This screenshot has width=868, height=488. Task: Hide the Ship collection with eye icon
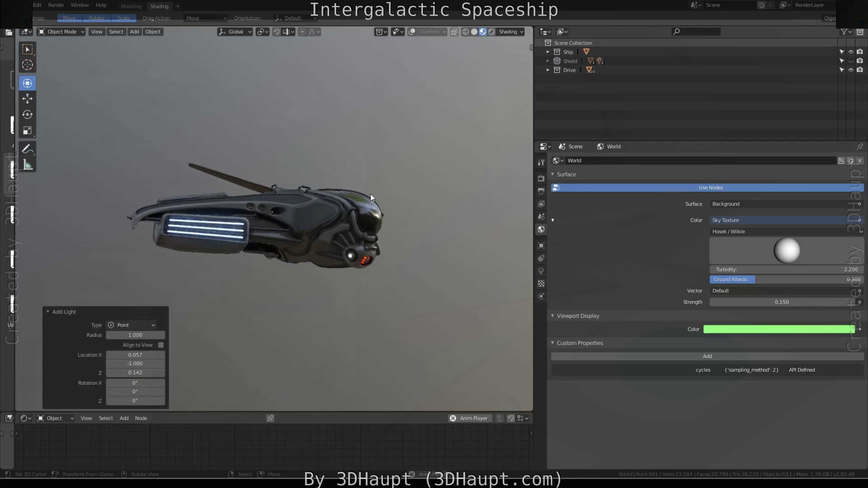point(850,52)
